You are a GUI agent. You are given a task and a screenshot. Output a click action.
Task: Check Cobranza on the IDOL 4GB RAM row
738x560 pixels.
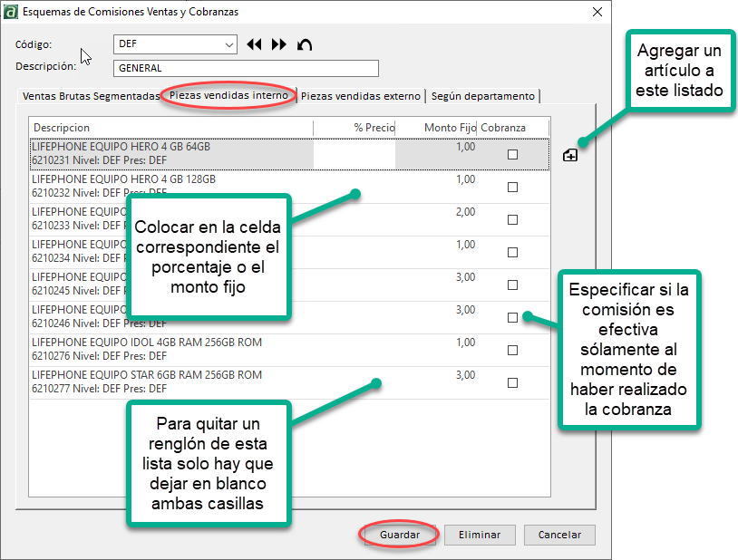513,350
